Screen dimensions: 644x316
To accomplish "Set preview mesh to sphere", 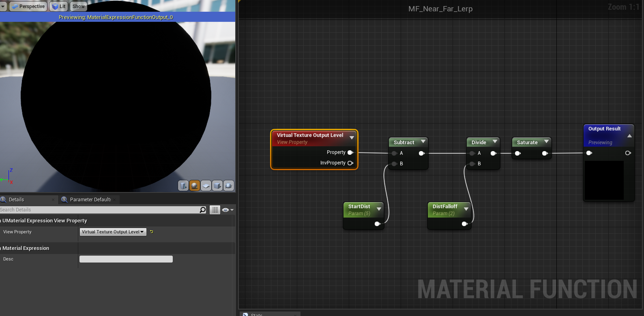I will tap(195, 186).
